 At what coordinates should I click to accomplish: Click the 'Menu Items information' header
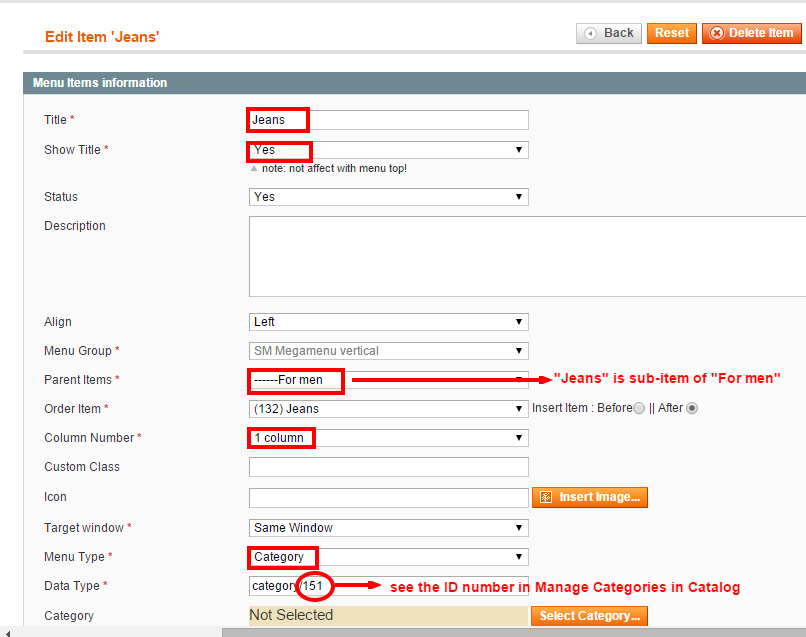[100, 83]
